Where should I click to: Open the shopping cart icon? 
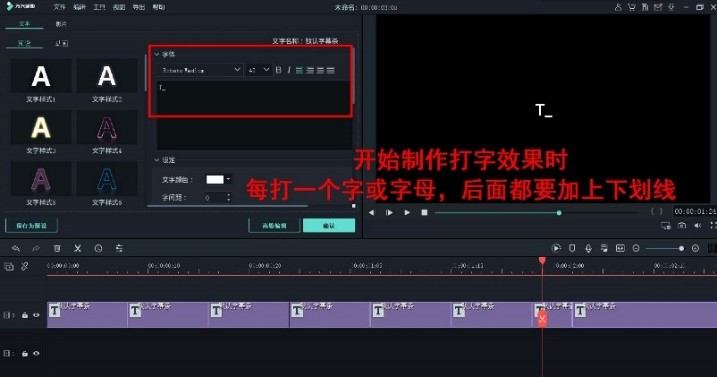pyautogui.click(x=631, y=7)
